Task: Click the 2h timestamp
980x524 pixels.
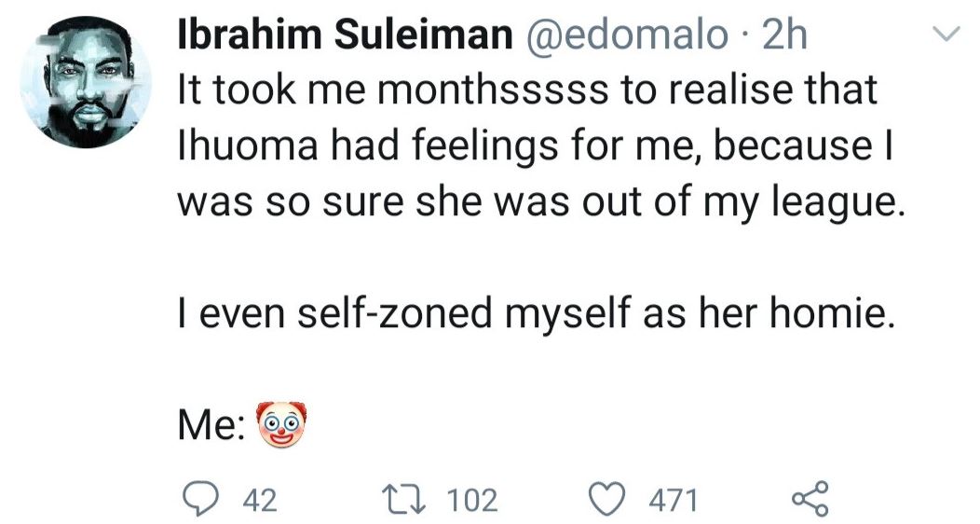Action: pyautogui.click(x=783, y=35)
